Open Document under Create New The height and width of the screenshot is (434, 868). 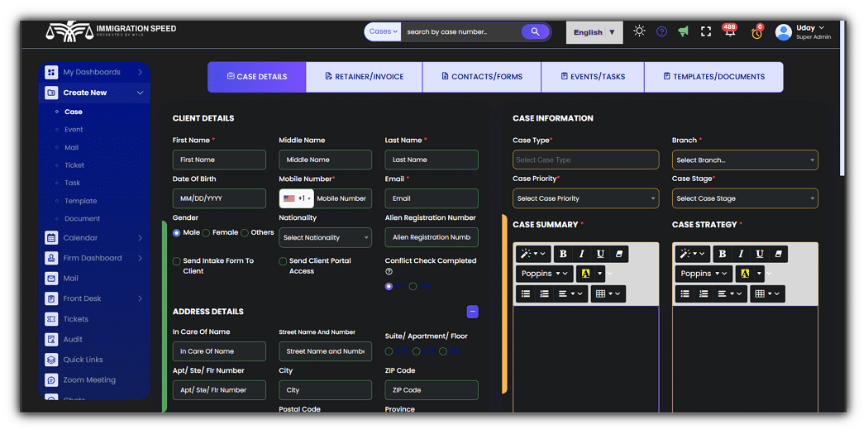coord(83,219)
